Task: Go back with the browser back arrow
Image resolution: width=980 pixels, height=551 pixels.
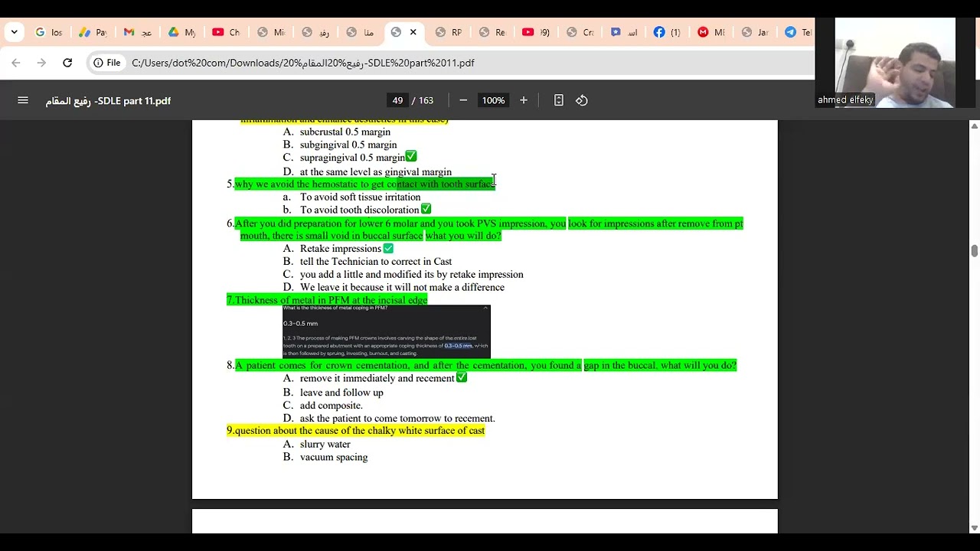Action: 16,63
